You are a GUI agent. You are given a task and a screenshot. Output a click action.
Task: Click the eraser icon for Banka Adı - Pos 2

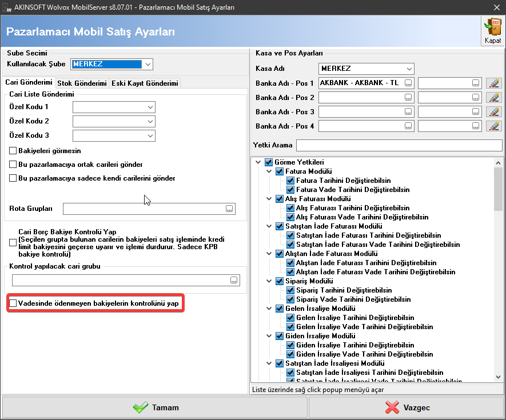[x=494, y=97]
